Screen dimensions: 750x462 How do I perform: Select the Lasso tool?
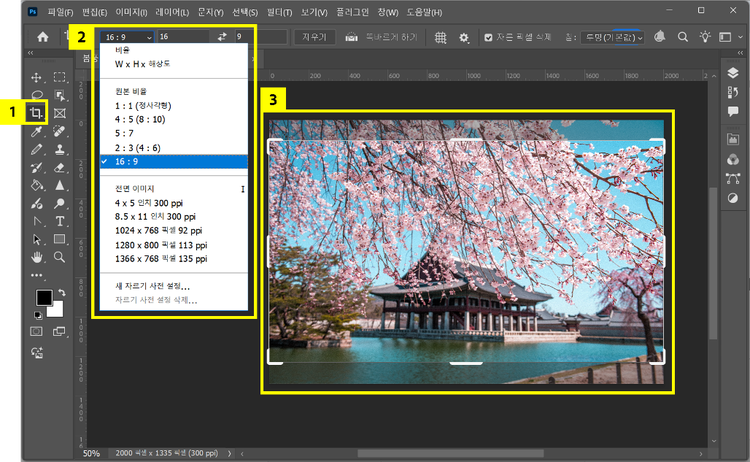pyautogui.click(x=37, y=95)
